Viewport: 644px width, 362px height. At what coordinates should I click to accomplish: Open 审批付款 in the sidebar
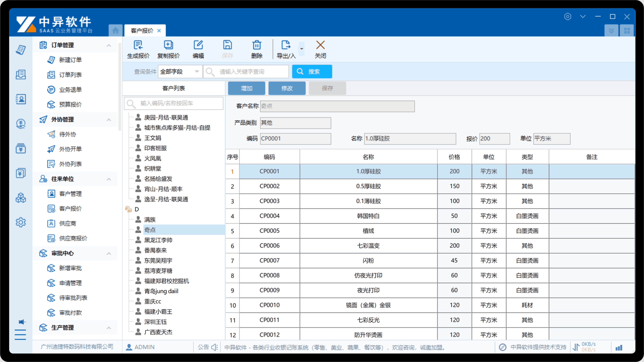70,313
